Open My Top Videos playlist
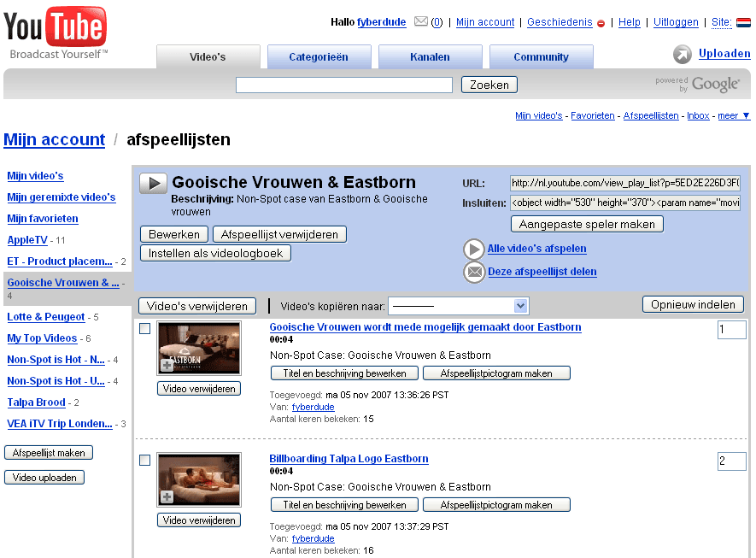756x558 pixels. [x=42, y=338]
